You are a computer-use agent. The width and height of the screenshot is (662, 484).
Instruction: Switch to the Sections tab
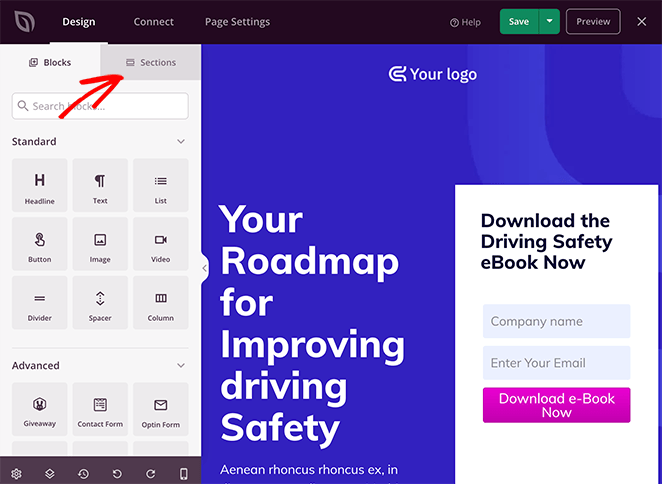(151, 62)
